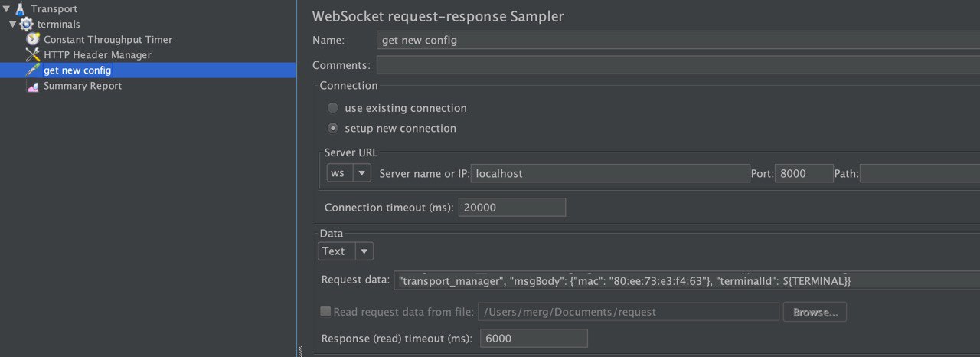The image size is (980, 357).
Task: Click the Server name or IP field
Action: pos(610,173)
